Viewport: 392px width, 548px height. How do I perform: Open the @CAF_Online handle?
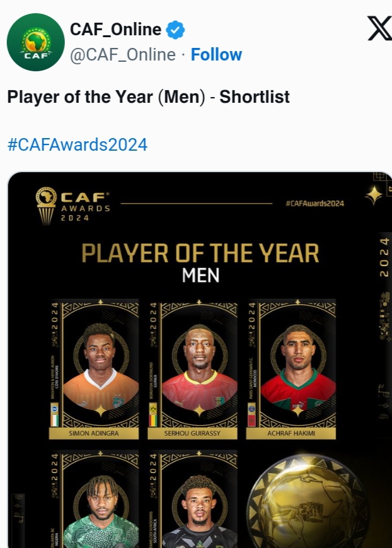click(x=122, y=55)
